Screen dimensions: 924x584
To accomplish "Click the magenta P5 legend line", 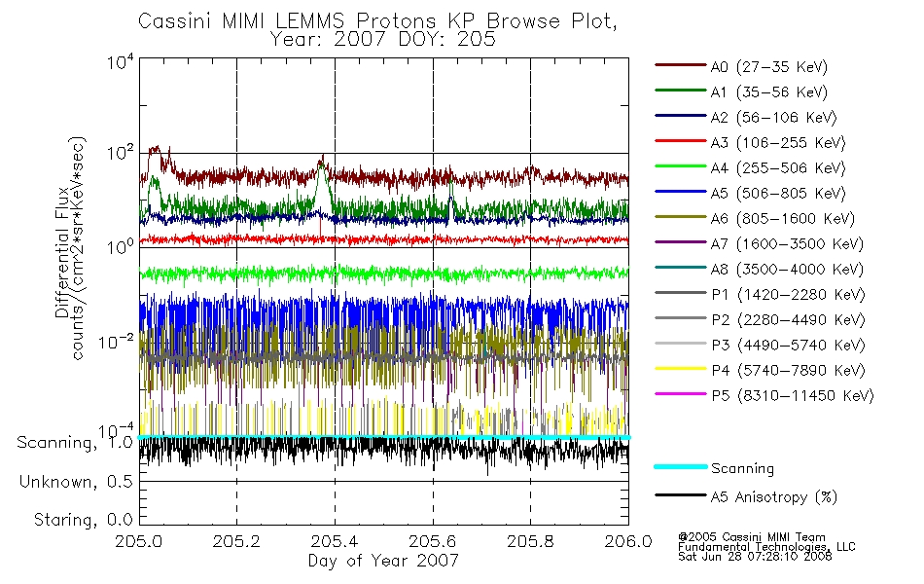I will (x=681, y=393).
